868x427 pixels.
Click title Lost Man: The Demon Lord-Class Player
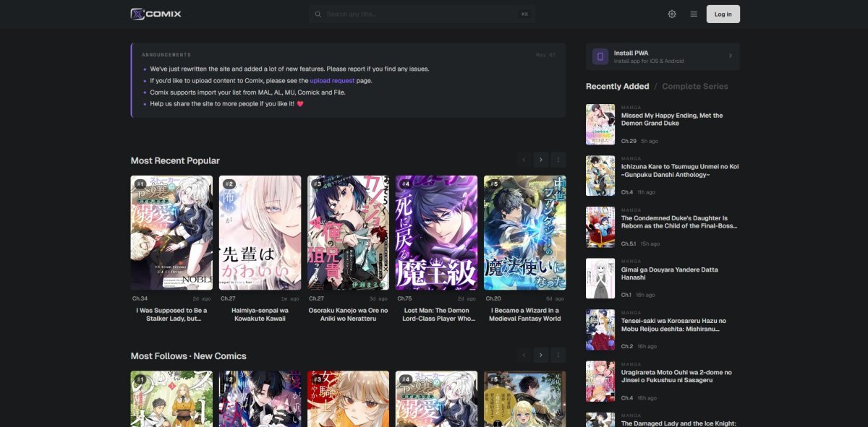coord(436,314)
